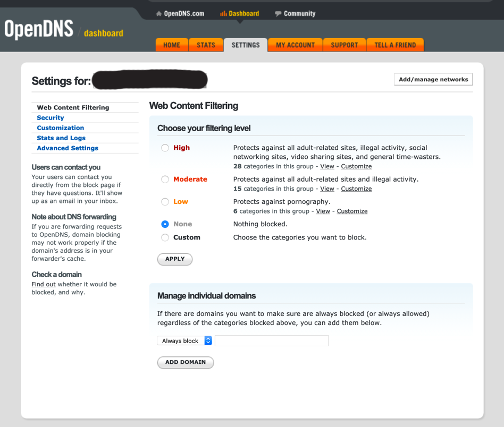View the Low group categories
The height and width of the screenshot is (427, 504).
(x=323, y=211)
